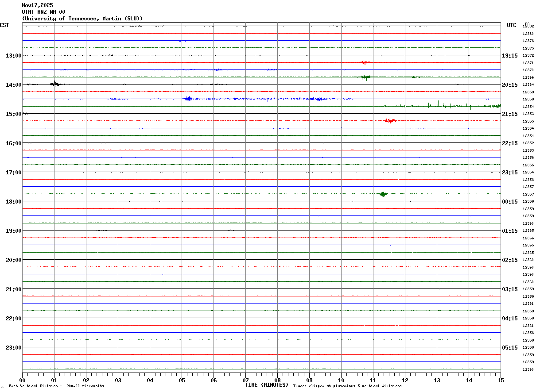Click the 20:15 UTC row label
This screenshot has height=392, width=536.
[509, 85]
